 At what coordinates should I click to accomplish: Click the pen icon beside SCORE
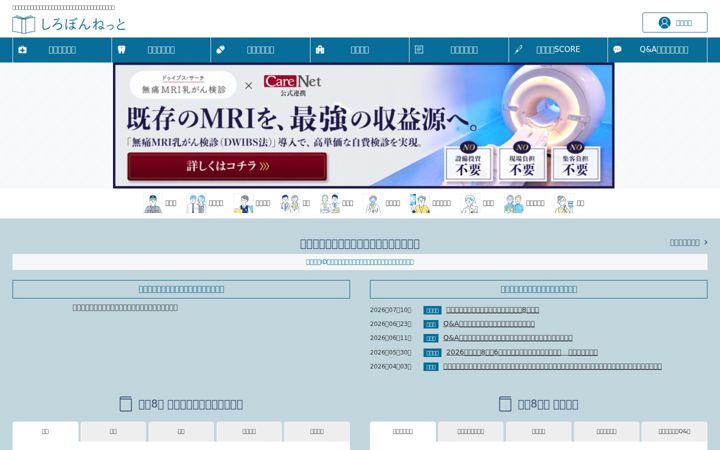coord(518,50)
